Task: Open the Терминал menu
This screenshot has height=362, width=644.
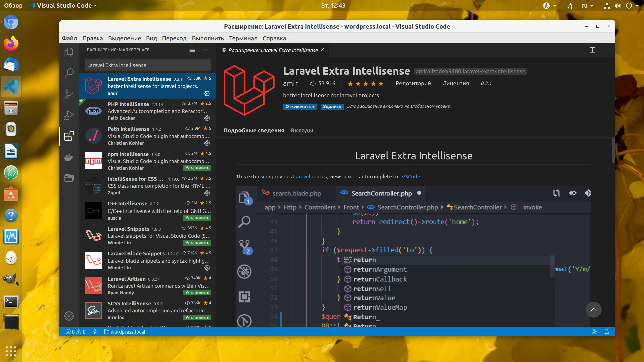Action: click(x=243, y=38)
